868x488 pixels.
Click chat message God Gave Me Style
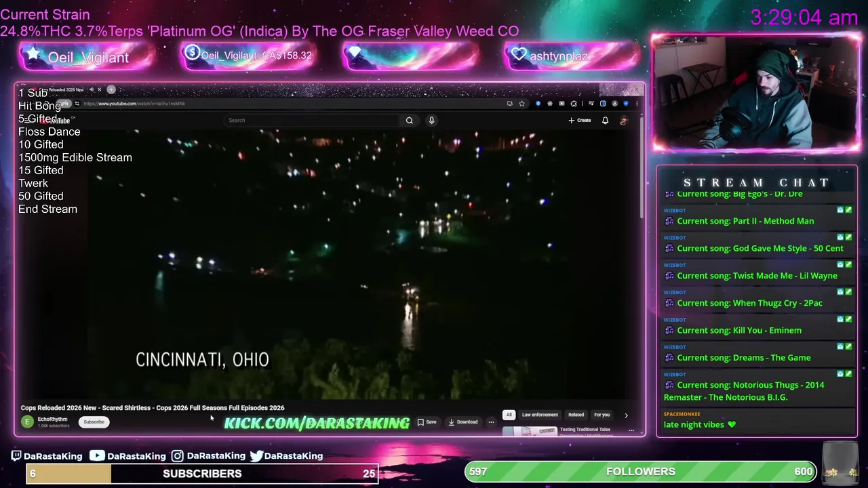(x=760, y=248)
